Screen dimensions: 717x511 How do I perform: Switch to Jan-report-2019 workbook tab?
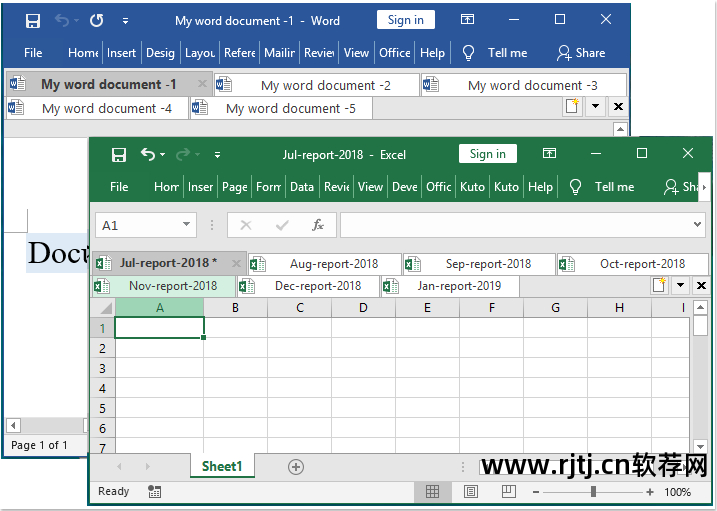click(451, 286)
